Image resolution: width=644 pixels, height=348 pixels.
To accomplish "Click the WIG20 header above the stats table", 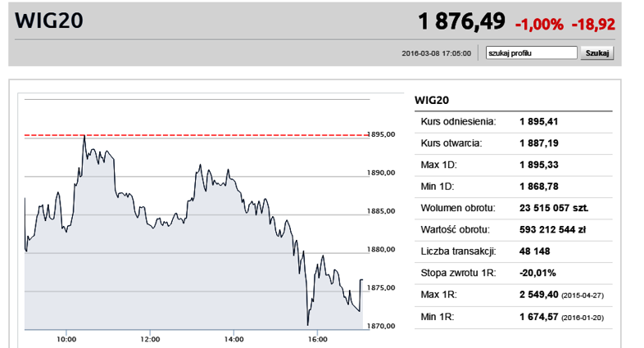I will click(433, 100).
